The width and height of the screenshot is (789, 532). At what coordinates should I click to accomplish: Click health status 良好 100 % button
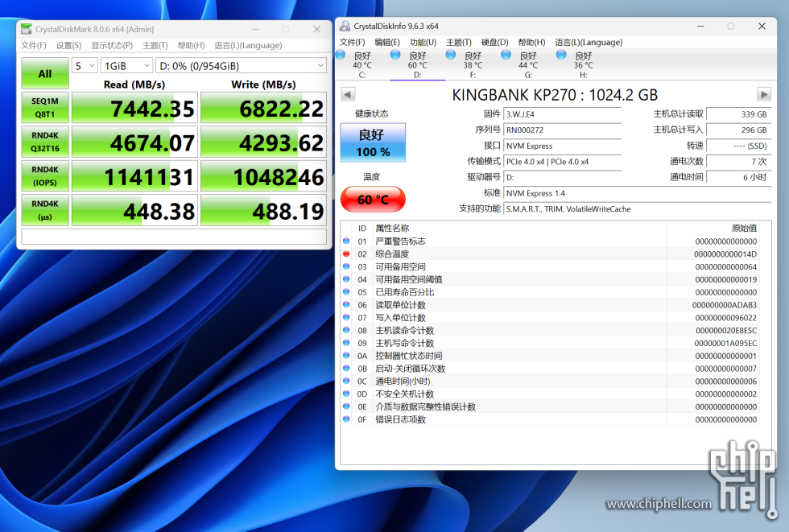(x=373, y=142)
